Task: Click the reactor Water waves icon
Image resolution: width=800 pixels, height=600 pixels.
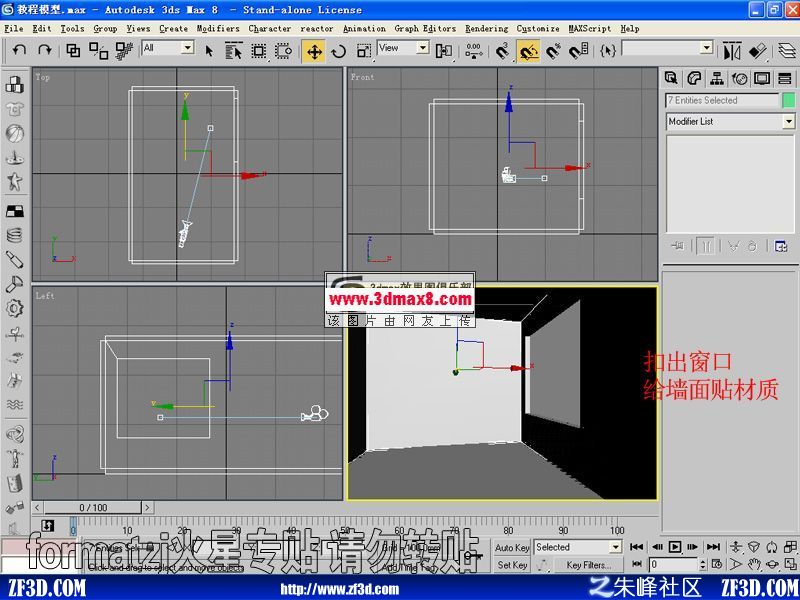Action: (14, 405)
